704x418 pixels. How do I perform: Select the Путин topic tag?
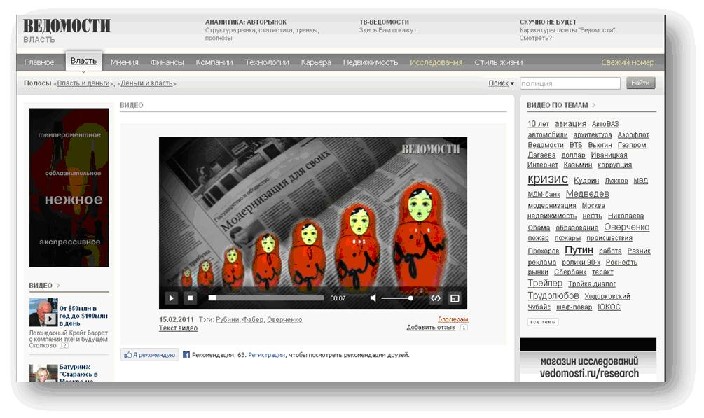pos(579,250)
